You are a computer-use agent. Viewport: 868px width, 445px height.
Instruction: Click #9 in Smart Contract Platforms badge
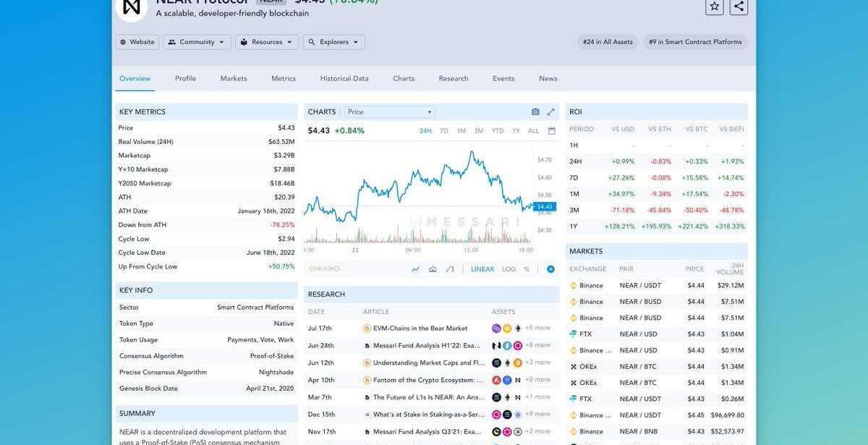tap(695, 42)
